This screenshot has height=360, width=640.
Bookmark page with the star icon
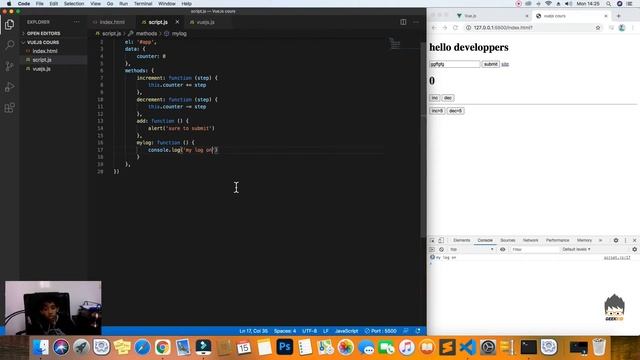(x=598, y=28)
